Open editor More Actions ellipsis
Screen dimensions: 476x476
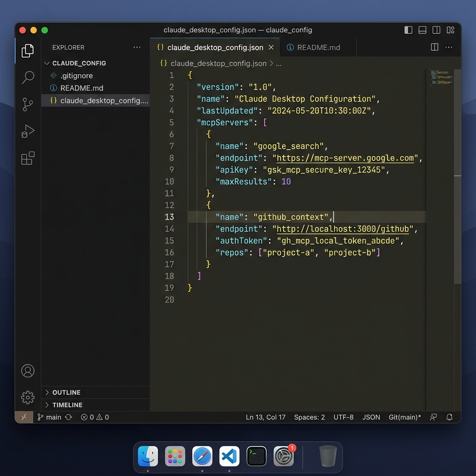click(449, 47)
